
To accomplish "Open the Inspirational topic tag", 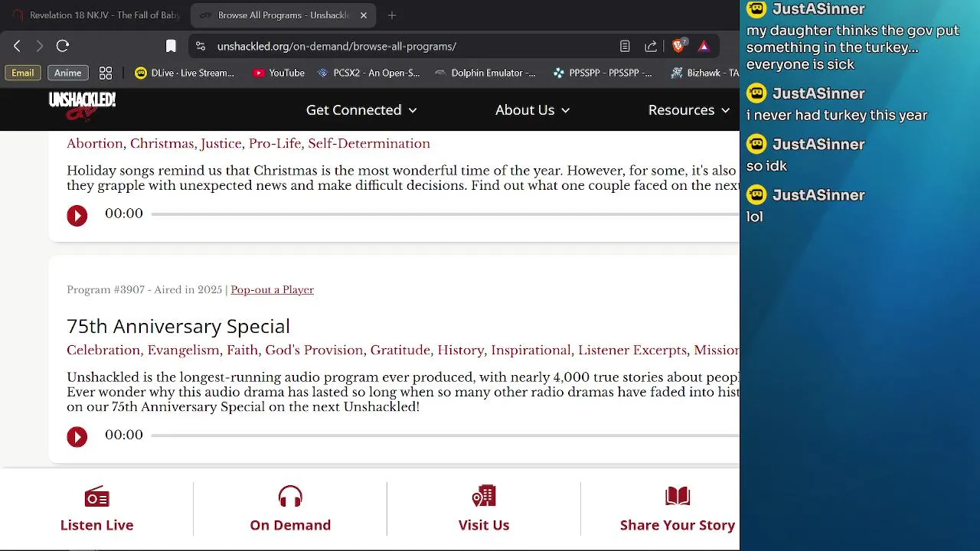I will (531, 350).
